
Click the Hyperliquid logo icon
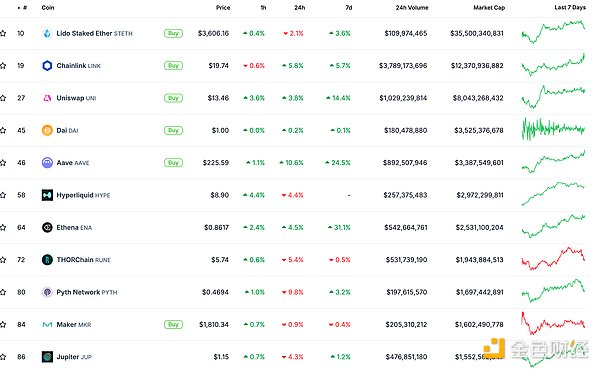47,195
